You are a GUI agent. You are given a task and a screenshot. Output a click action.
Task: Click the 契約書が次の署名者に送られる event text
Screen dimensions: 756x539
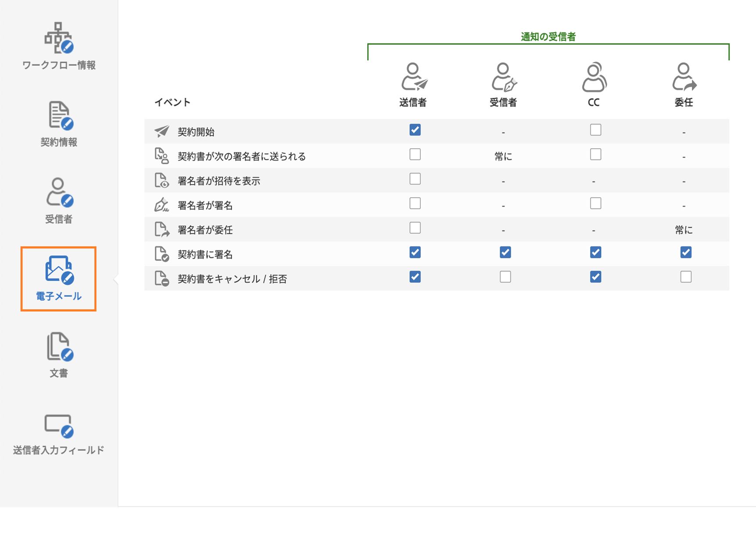coord(241,156)
